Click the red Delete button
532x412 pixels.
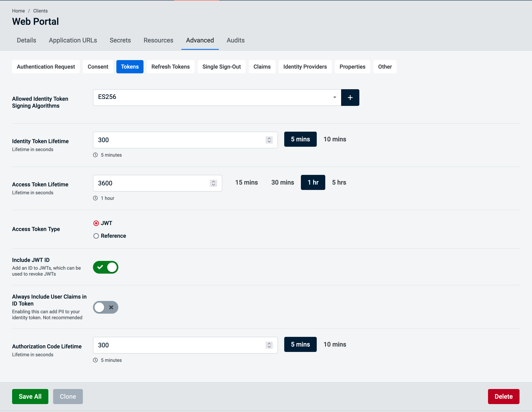coord(503,396)
